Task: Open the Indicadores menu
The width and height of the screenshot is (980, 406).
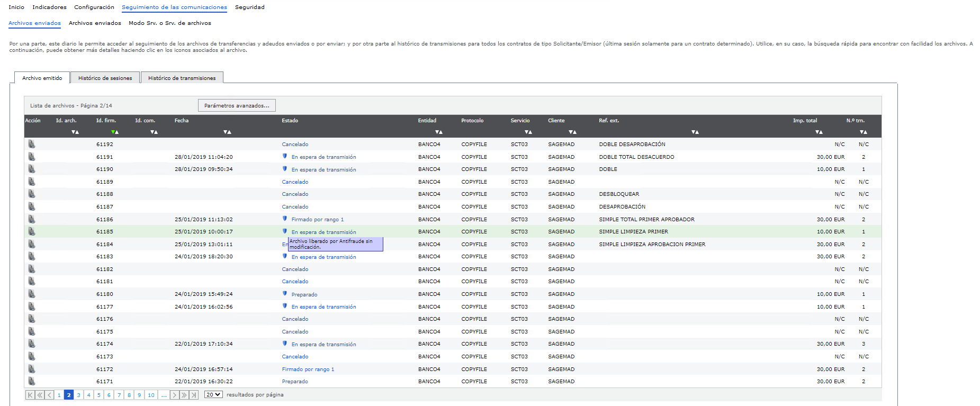Action: click(x=49, y=7)
